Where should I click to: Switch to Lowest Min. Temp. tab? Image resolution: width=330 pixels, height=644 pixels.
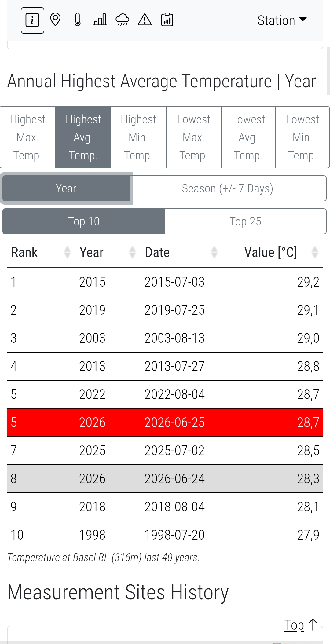(302, 137)
